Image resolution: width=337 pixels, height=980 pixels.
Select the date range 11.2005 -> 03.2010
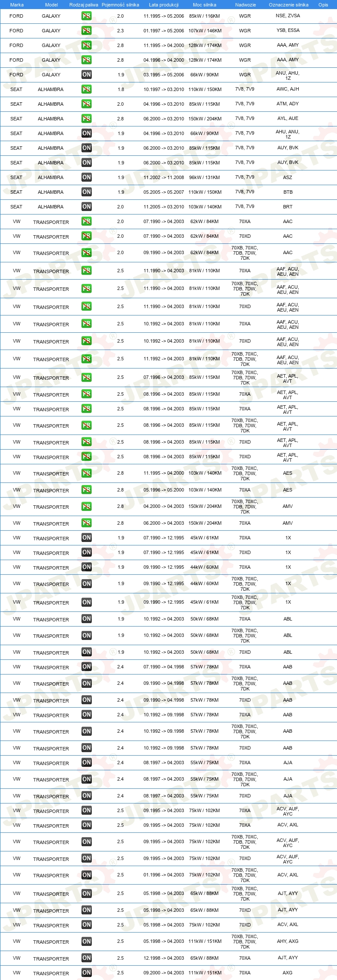[164, 207]
